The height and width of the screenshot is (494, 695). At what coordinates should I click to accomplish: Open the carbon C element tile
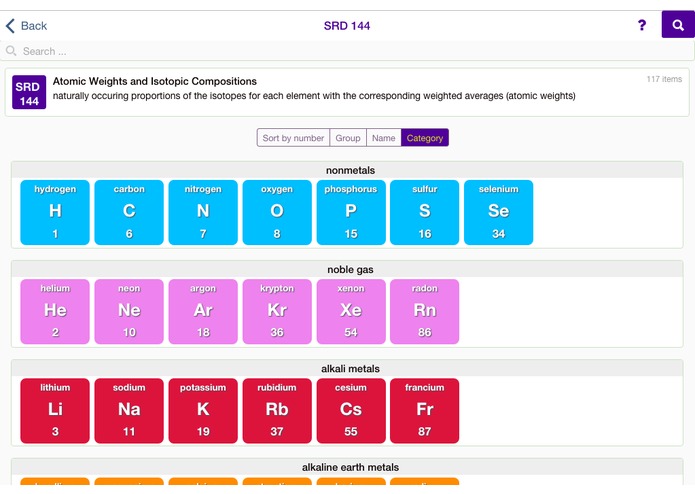tap(129, 212)
